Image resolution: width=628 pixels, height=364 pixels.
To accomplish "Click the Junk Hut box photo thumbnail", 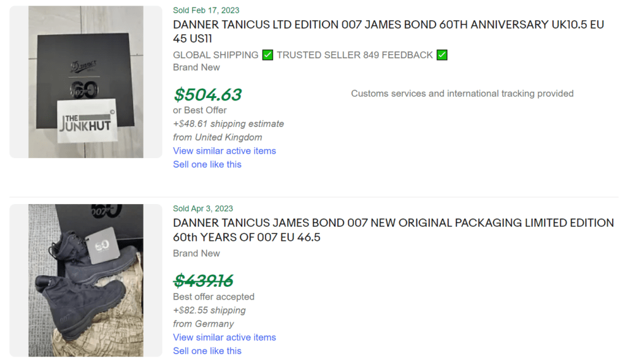I will coord(85,81).
